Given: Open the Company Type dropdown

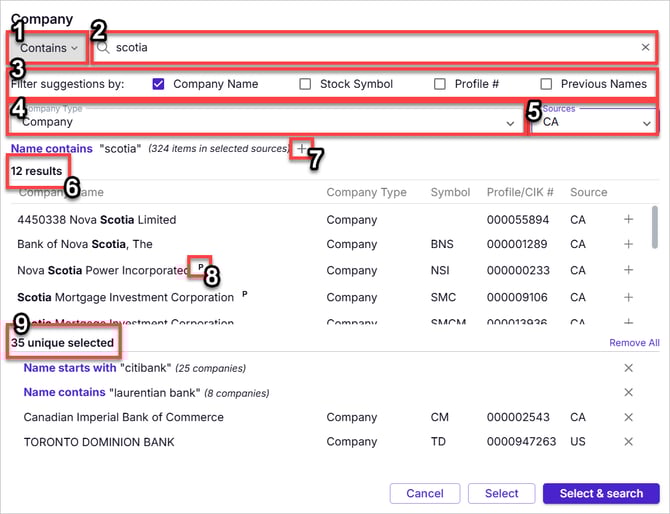Looking at the screenshot, I should tap(267, 122).
